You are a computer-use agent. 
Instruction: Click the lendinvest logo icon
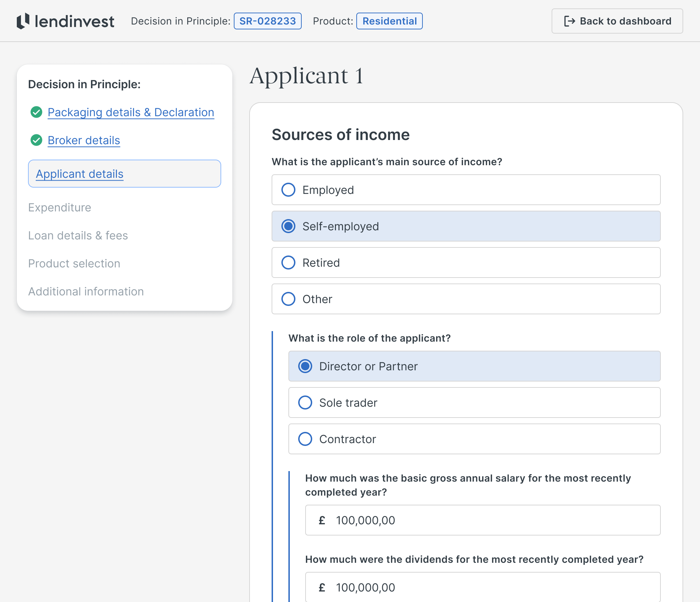coord(23,21)
